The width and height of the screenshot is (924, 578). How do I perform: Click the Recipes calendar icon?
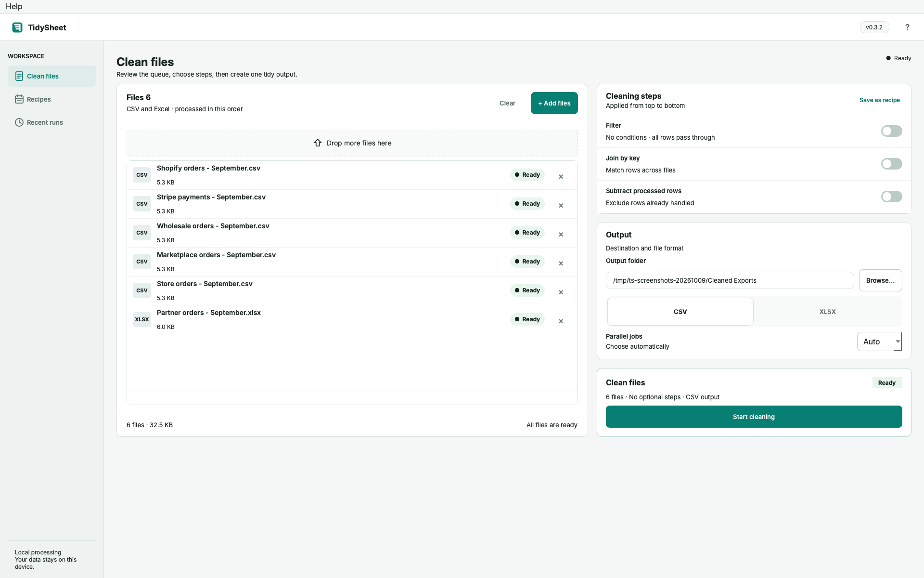[x=19, y=99]
